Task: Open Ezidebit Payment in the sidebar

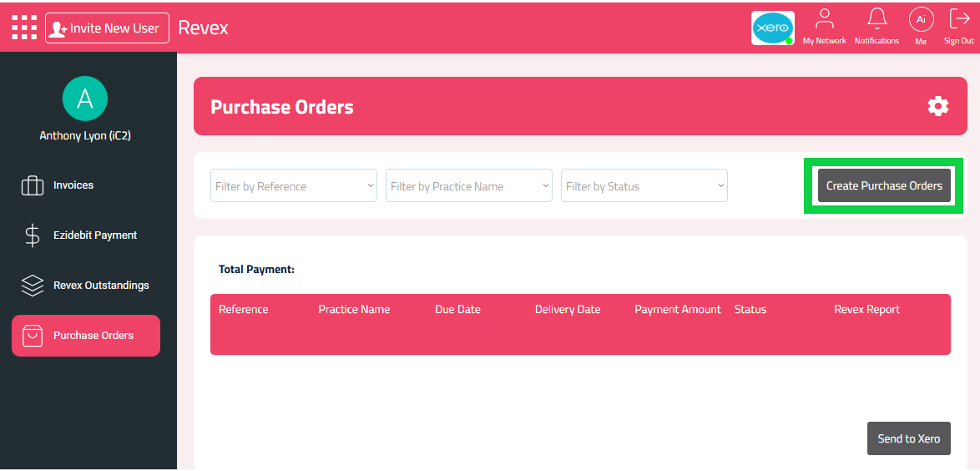Action: pyautogui.click(x=86, y=235)
